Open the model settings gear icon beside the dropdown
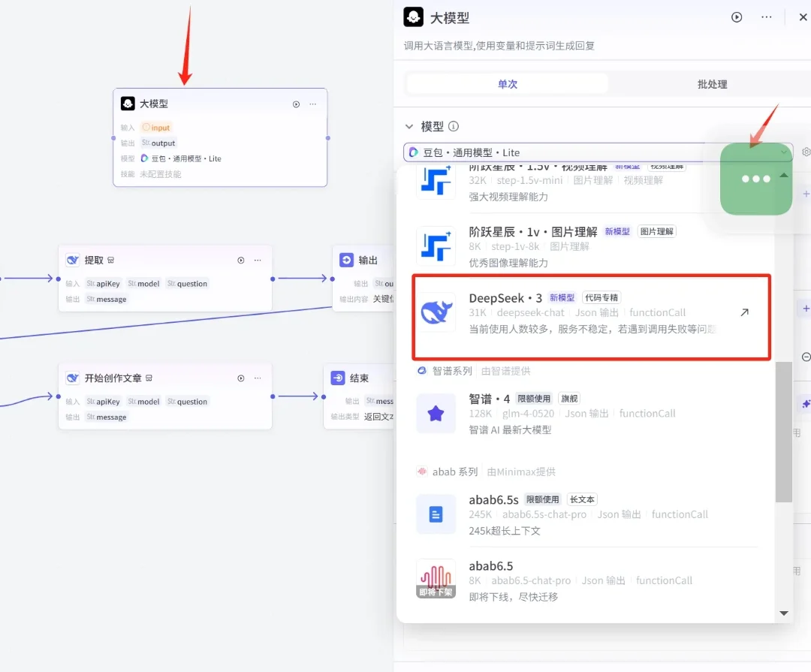 pos(806,152)
